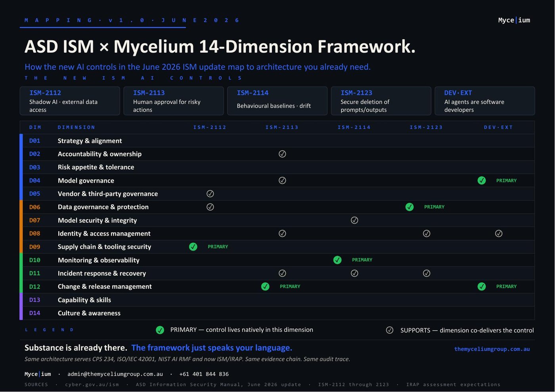The width and height of the screenshot is (555, 392).
Task: Click the Mycelium logo in the footer contact line
Action: click(x=38, y=374)
